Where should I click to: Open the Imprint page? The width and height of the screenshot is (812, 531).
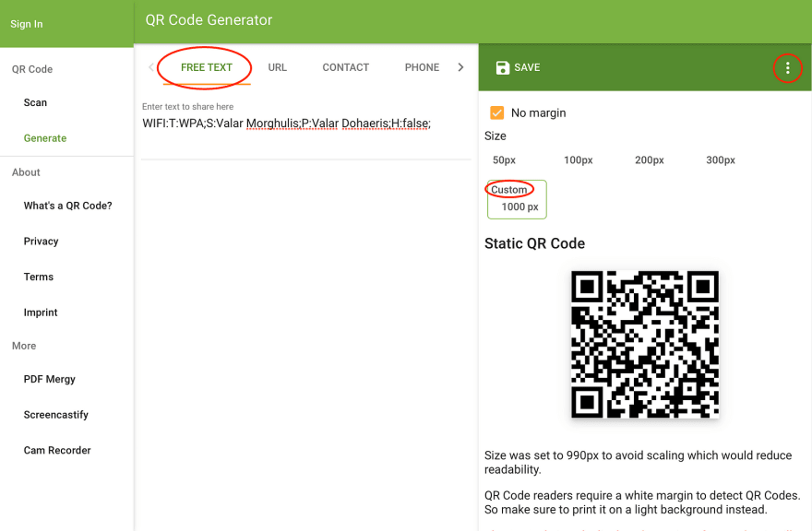pos(41,313)
